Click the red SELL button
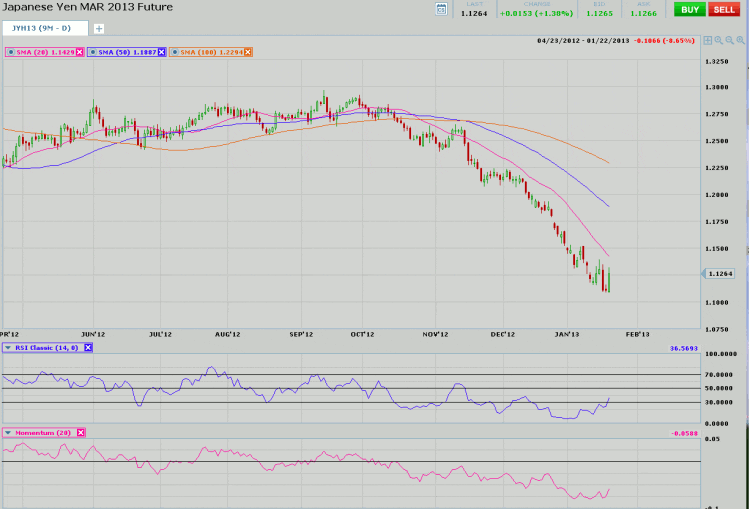 tap(724, 9)
